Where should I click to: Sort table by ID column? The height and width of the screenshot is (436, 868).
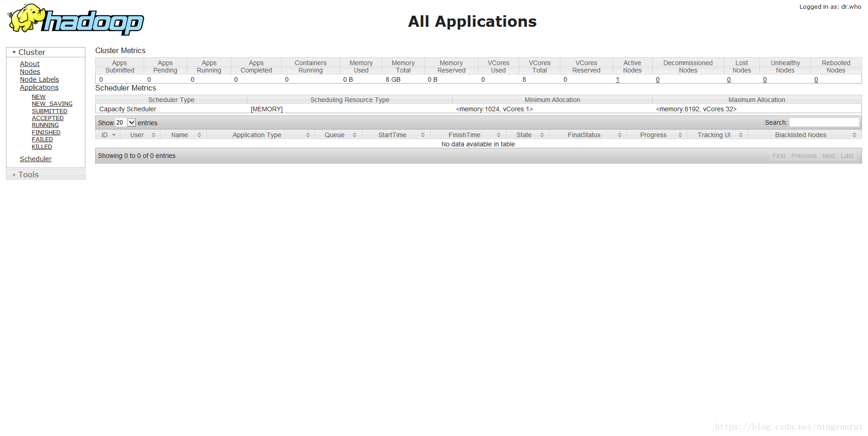(x=108, y=135)
